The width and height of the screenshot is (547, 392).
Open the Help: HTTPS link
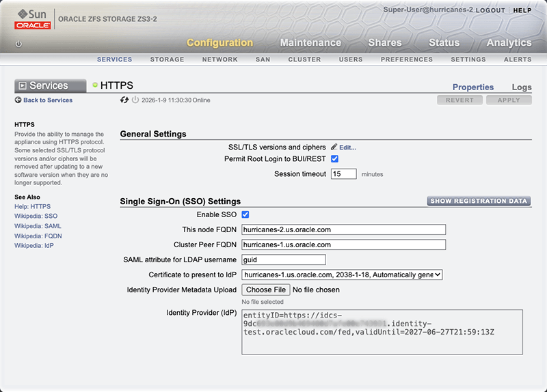(x=32, y=207)
